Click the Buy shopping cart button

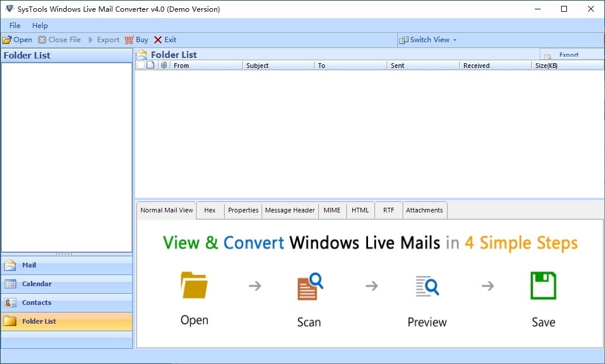click(x=136, y=40)
